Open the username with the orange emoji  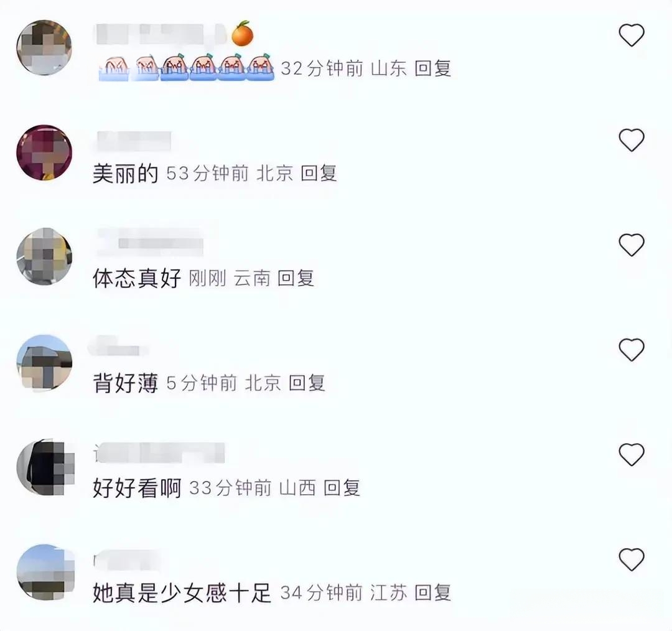tap(175, 34)
